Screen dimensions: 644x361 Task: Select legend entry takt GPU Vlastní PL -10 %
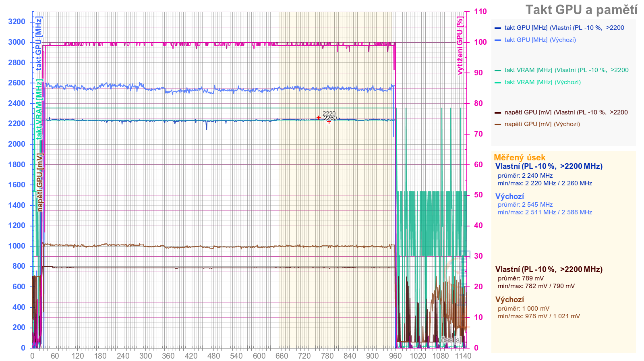tap(564, 28)
